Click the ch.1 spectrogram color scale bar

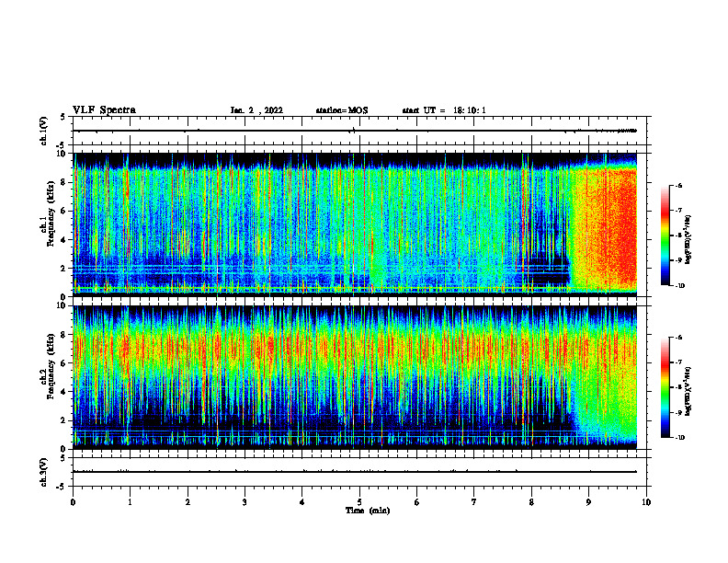tap(665, 236)
